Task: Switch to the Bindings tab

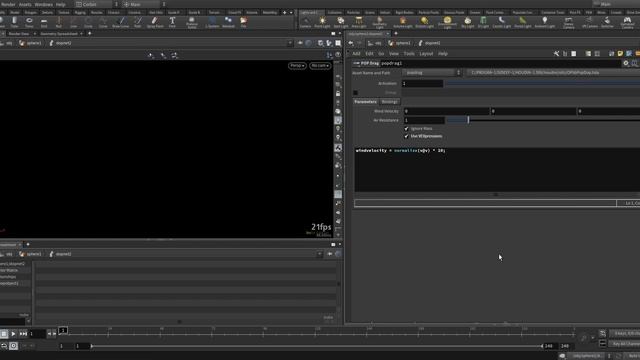Action: tap(389, 102)
